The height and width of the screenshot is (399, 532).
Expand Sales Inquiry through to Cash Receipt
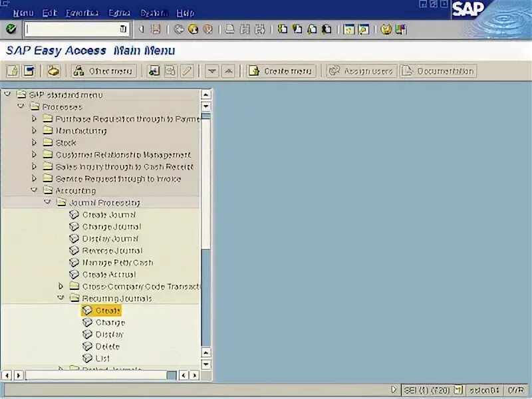(34, 167)
